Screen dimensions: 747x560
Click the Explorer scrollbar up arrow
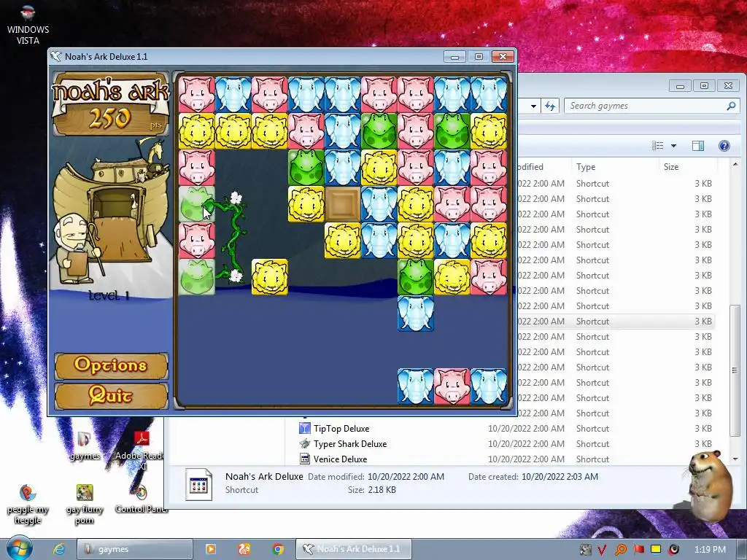point(735,164)
